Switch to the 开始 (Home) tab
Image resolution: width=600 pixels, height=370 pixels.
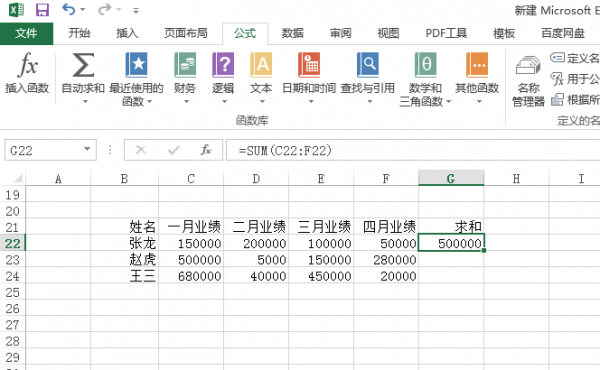point(79,33)
